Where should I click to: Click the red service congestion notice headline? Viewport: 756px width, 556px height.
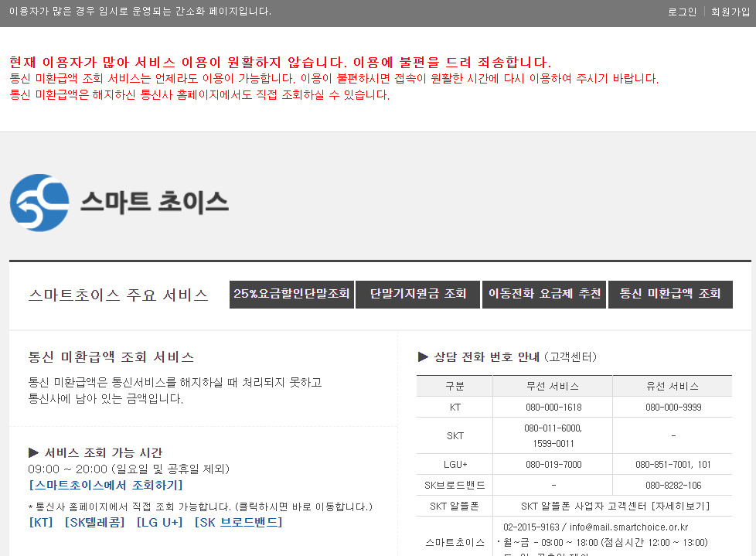tap(280, 62)
